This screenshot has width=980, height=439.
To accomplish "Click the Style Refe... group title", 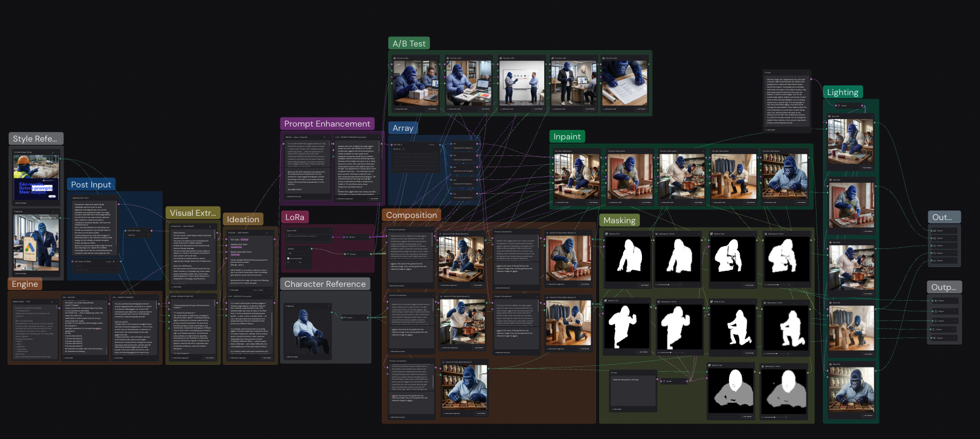I will click(35, 138).
